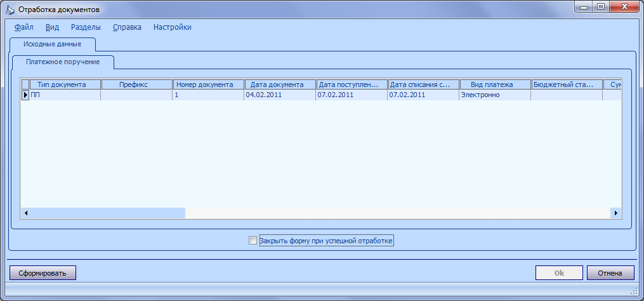644x301 pixels.
Task: Select the 07.02.2011 cell under Дата поступлен...
Action: point(352,95)
